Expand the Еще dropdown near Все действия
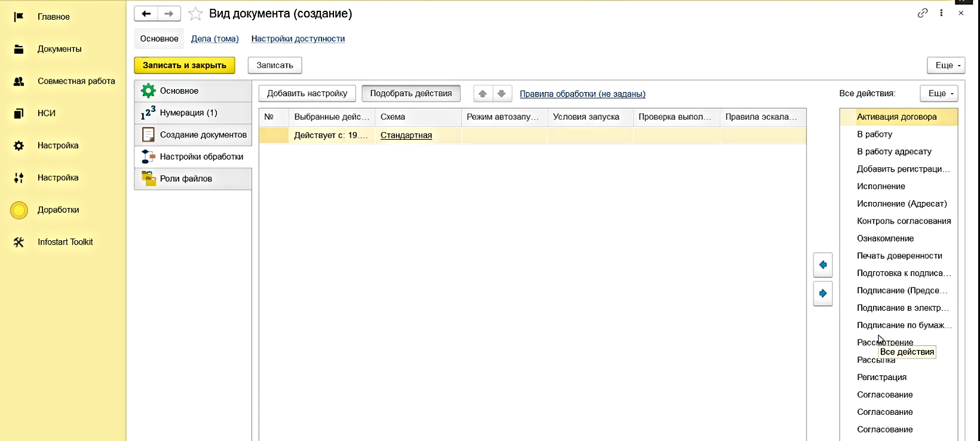Viewport: 980px width, 441px height. click(939, 93)
